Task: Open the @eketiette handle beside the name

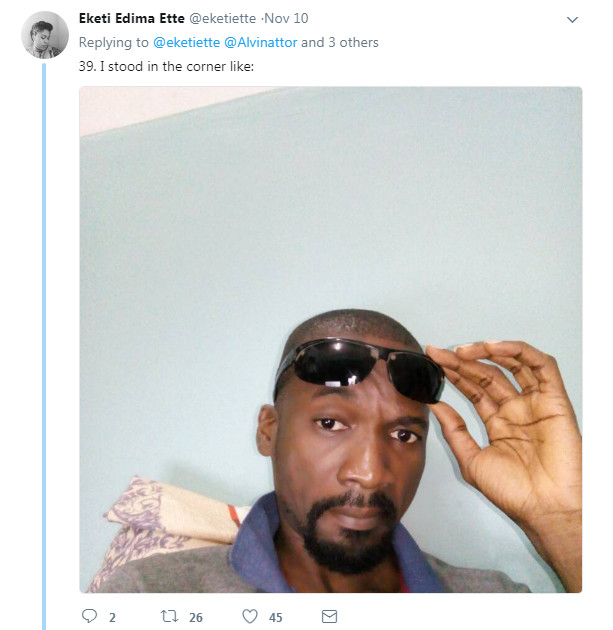Action: point(222,18)
